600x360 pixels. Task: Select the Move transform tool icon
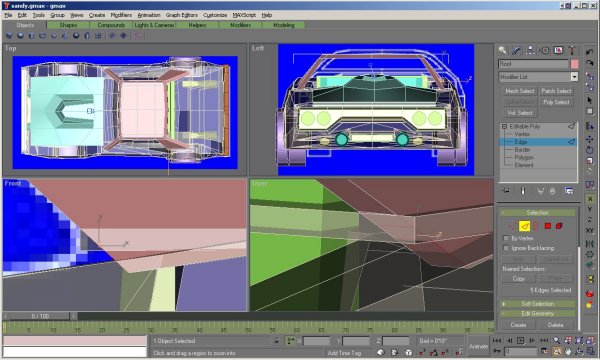589,139
